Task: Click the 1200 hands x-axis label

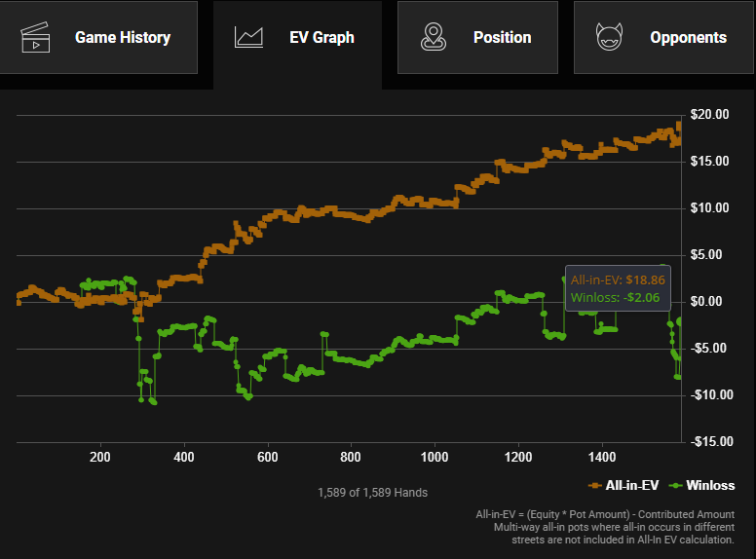Action: (518, 457)
